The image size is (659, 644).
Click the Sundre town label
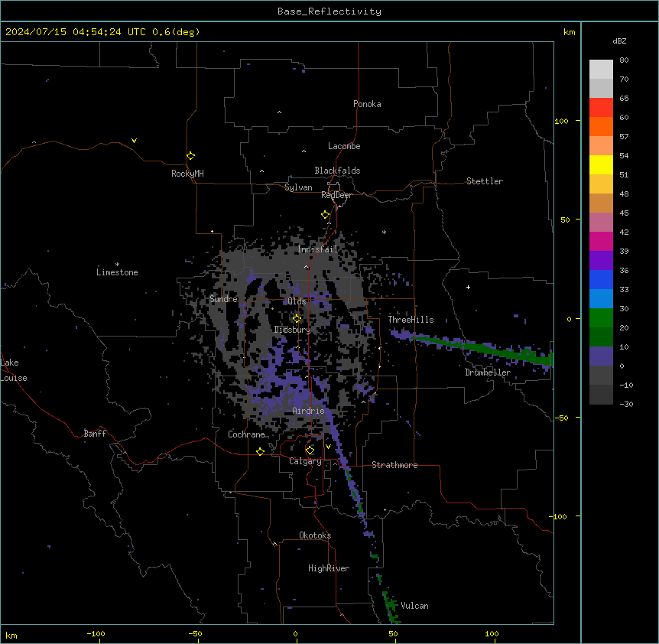pyautogui.click(x=223, y=299)
